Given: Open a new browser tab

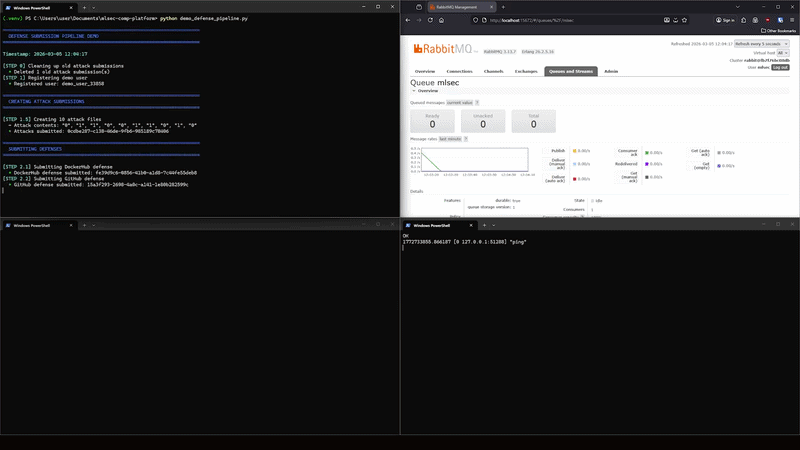Looking at the screenshot, I should click(503, 7).
